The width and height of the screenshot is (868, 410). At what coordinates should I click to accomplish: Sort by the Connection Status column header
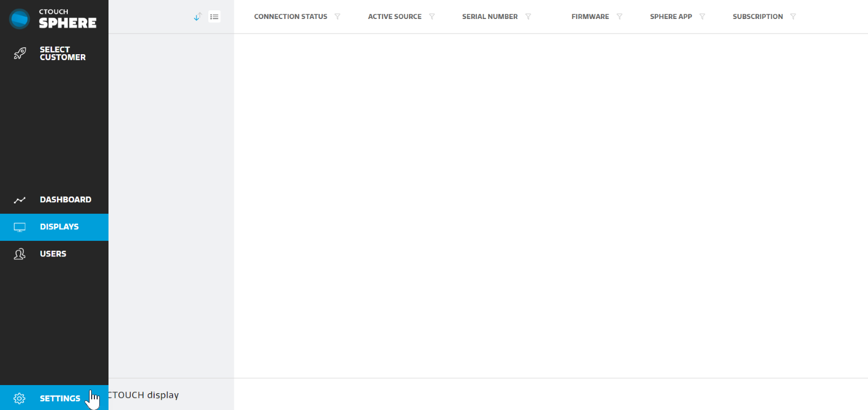click(290, 17)
